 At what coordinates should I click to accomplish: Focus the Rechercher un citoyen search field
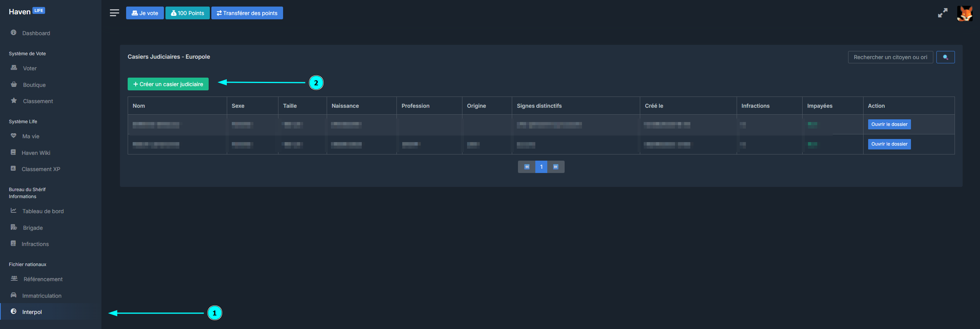890,57
